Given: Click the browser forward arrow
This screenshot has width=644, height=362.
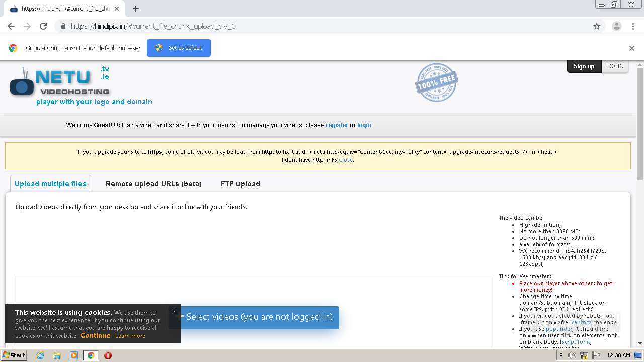Looking at the screenshot, I should [27, 26].
